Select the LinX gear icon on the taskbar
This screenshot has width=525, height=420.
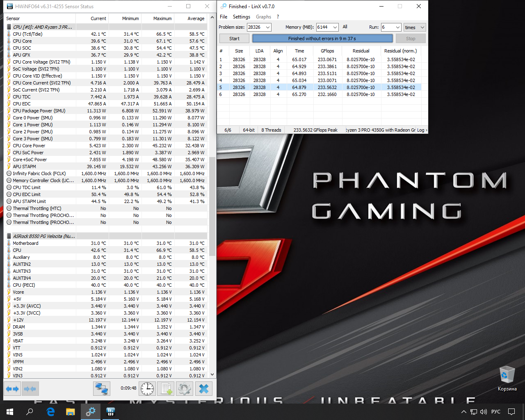(91, 412)
